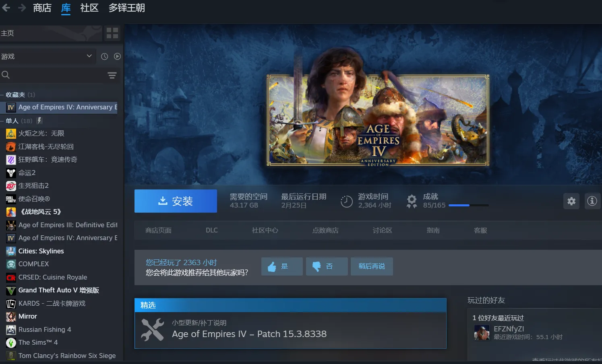Switch to the 商店 tab
Viewport: 602px width, 364px height.
(x=42, y=8)
